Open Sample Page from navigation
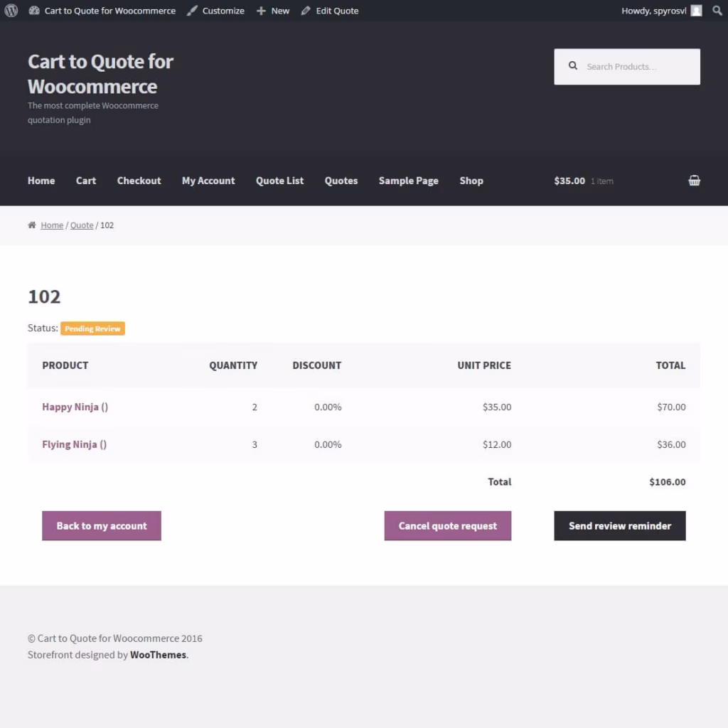Screen dimensions: 728x728 [x=409, y=181]
